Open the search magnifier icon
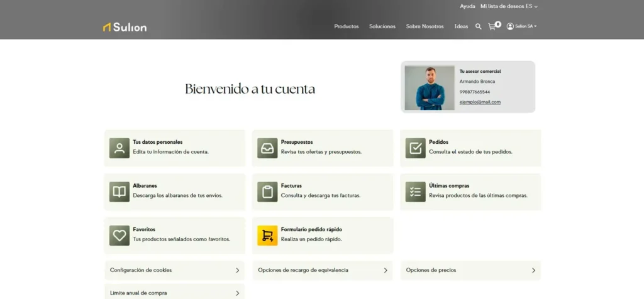Image resolution: width=644 pixels, height=299 pixels. (478, 26)
